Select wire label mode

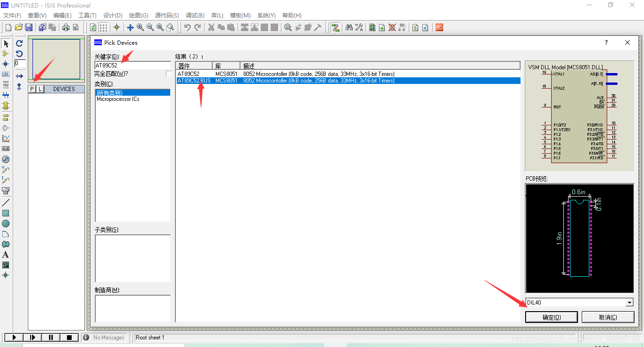pos(6,74)
